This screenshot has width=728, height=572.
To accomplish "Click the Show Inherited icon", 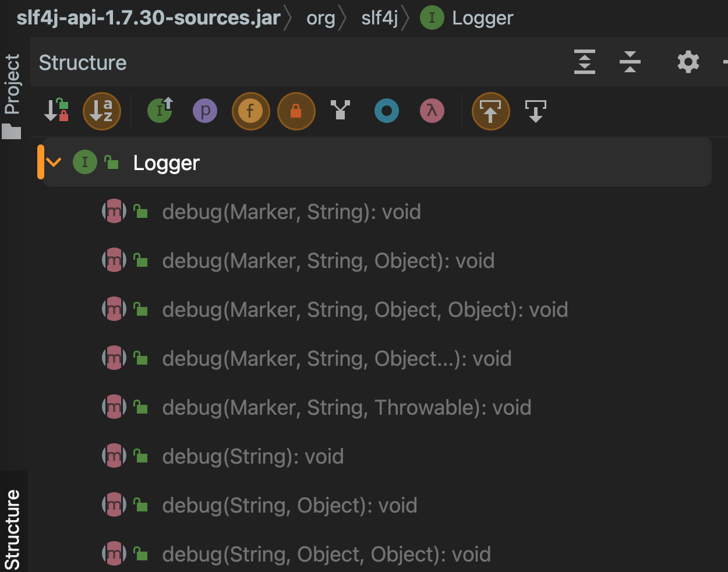I will (160, 110).
